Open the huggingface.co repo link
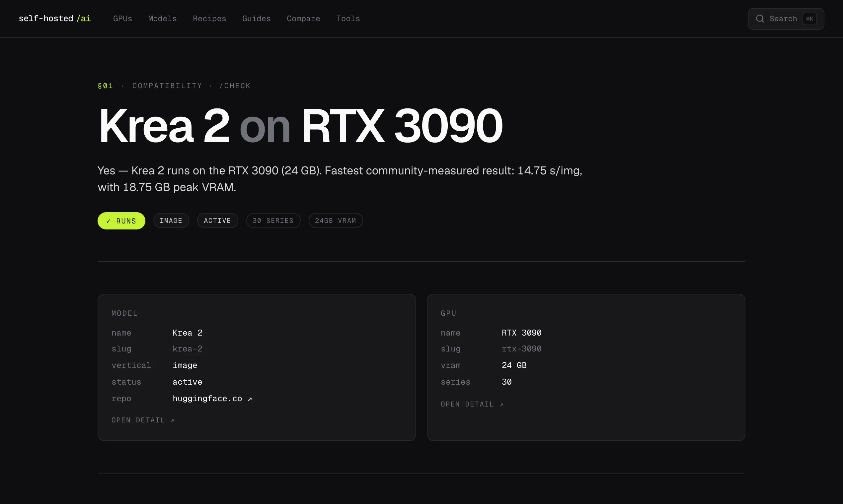The image size is (843, 504). [x=212, y=398]
